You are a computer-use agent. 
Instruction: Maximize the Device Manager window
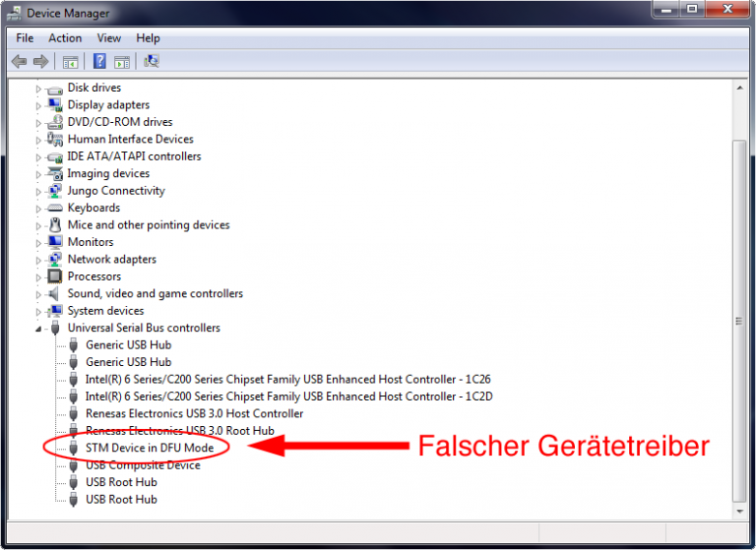click(692, 9)
